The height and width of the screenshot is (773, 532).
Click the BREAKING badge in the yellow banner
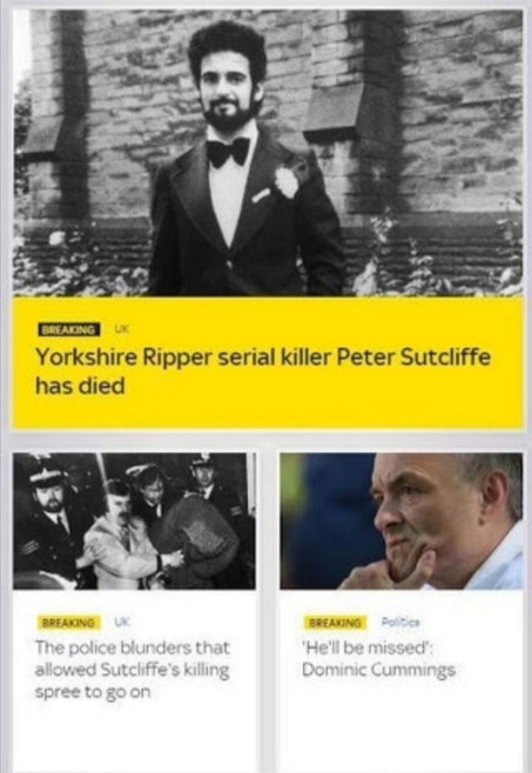click(x=69, y=330)
